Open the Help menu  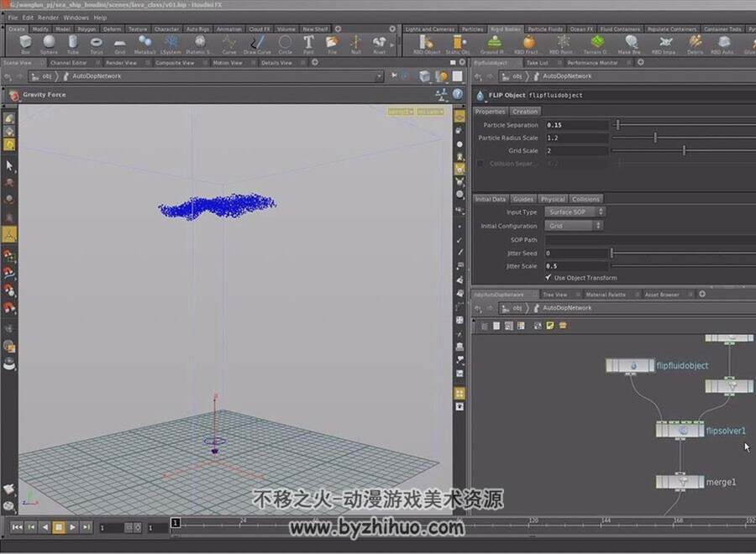pos(100,18)
